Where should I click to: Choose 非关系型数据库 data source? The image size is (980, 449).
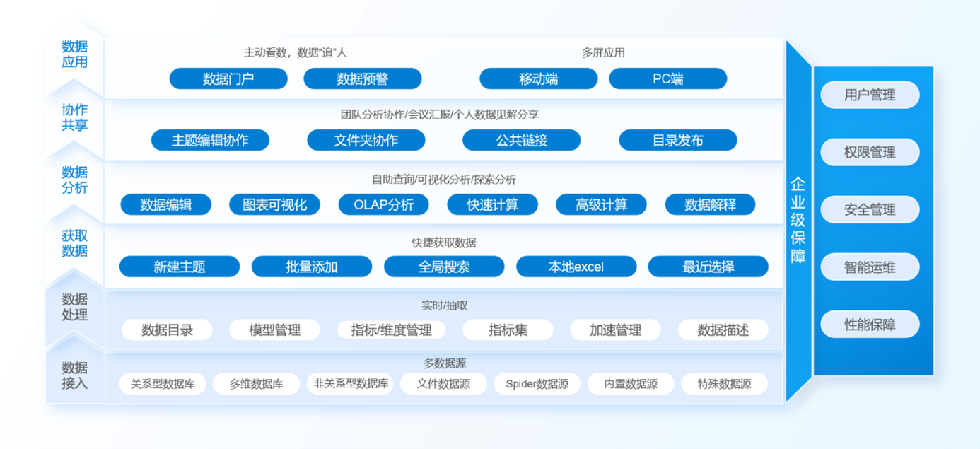point(351,384)
